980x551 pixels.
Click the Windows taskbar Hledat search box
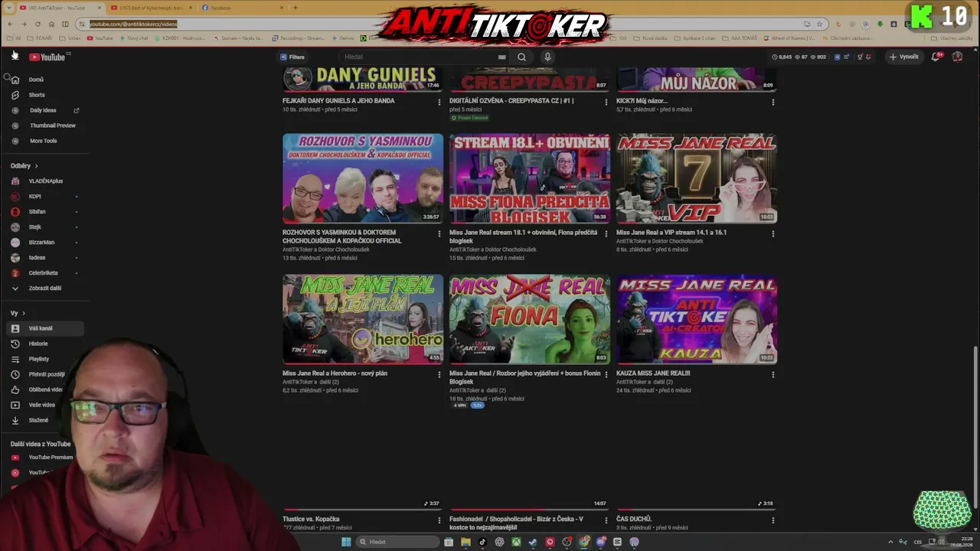coord(397,542)
